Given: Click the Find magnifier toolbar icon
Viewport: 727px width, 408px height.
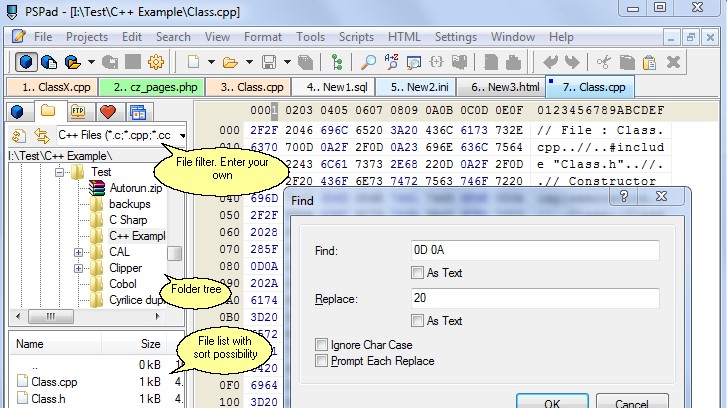Looking at the screenshot, I should click(368, 62).
